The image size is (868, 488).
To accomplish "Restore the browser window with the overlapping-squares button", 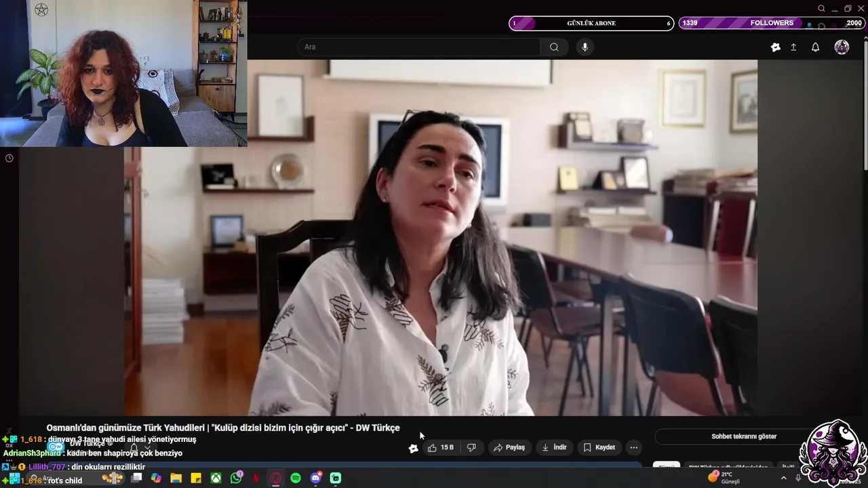I will (x=848, y=9).
